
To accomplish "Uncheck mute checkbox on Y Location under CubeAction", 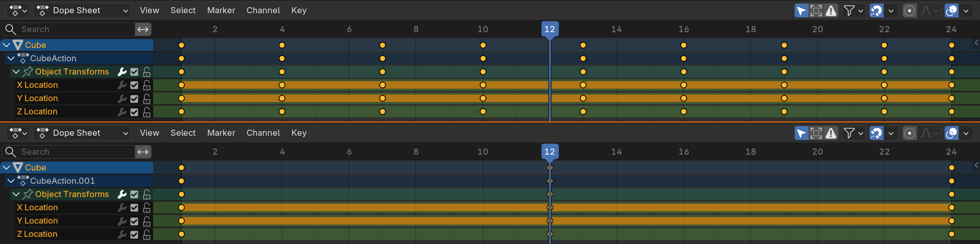I will coord(134,98).
